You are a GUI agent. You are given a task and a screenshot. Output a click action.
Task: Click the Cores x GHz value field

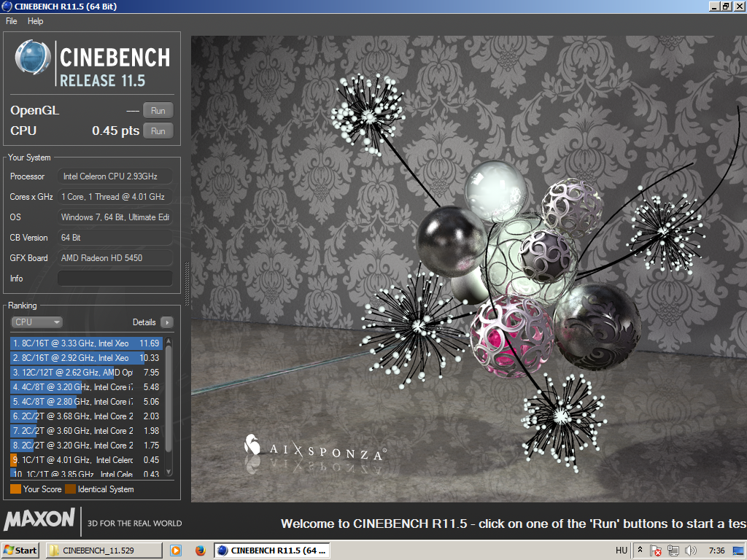coord(115,197)
